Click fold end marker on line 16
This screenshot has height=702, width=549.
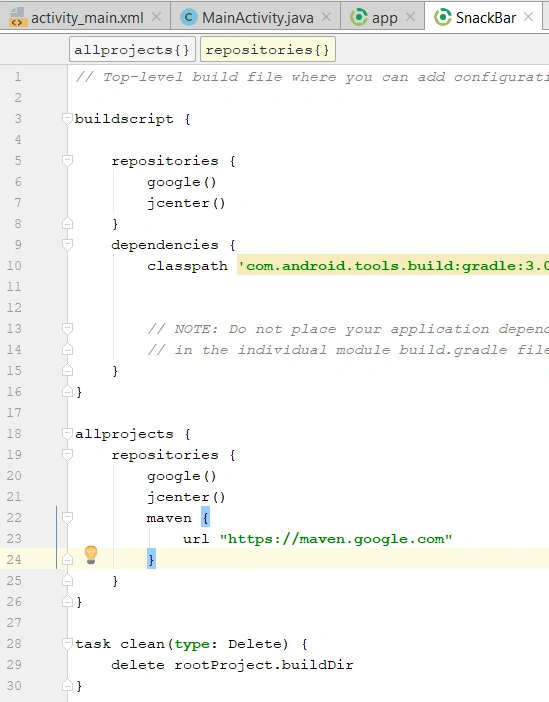[x=67, y=392]
